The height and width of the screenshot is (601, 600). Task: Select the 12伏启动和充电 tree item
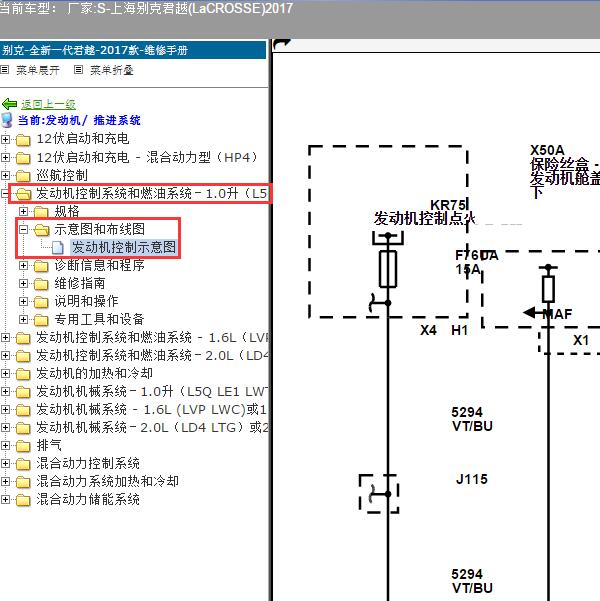[x=82, y=139]
